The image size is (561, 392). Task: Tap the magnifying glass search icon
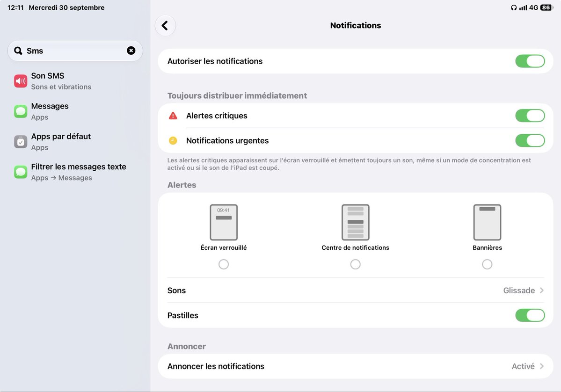click(18, 51)
